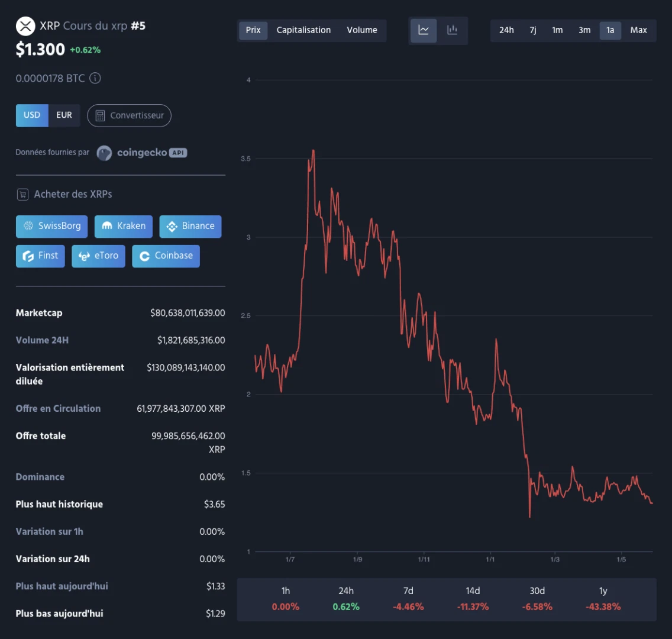672x639 pixels.
Task: Set chart range to Max
Action: [x=638, y=30]
